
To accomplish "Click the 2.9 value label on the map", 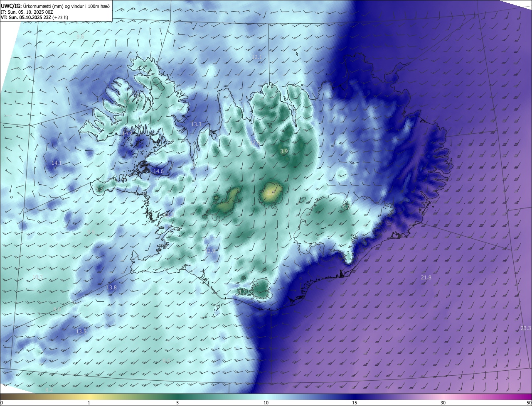I will [211, 251].
